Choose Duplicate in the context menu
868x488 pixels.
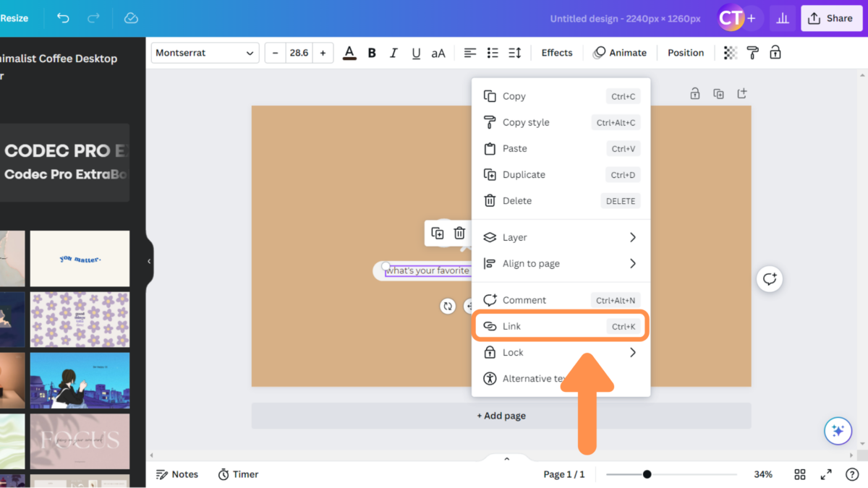(523, 174)
